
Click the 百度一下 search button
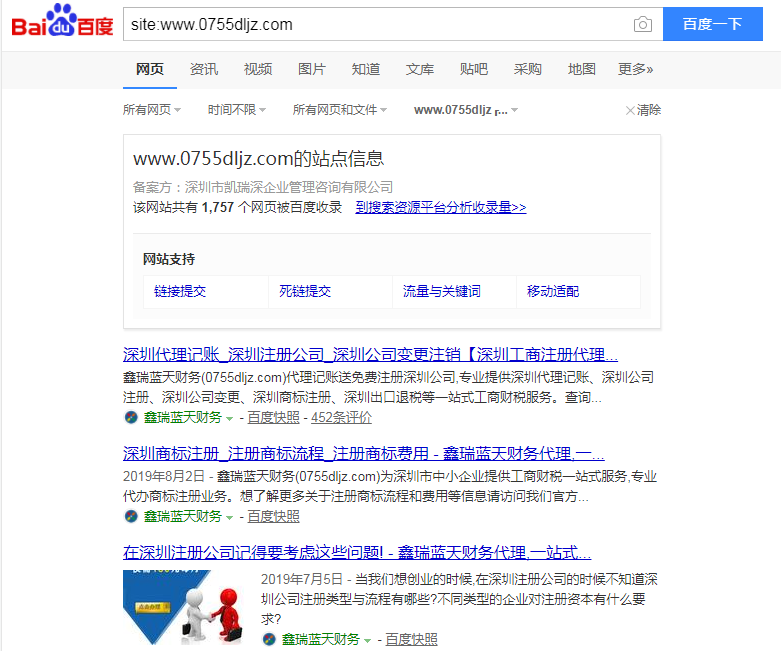[713, 24]
